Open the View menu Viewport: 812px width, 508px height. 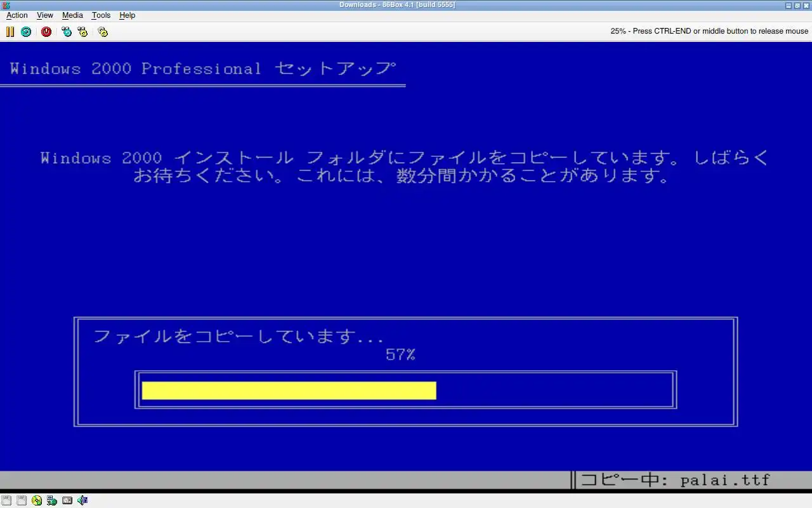pyautogui.click(x=45, y=15)
